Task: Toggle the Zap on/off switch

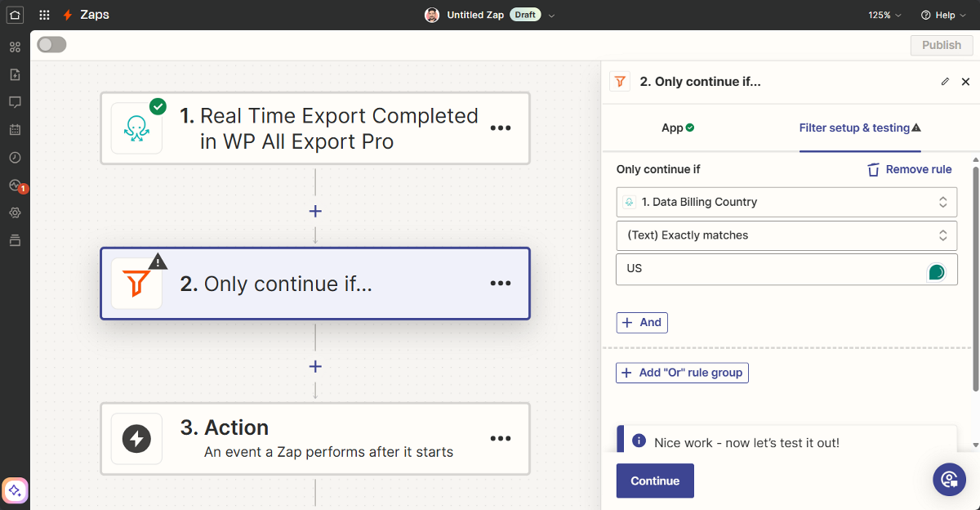Action: point(51,45)
